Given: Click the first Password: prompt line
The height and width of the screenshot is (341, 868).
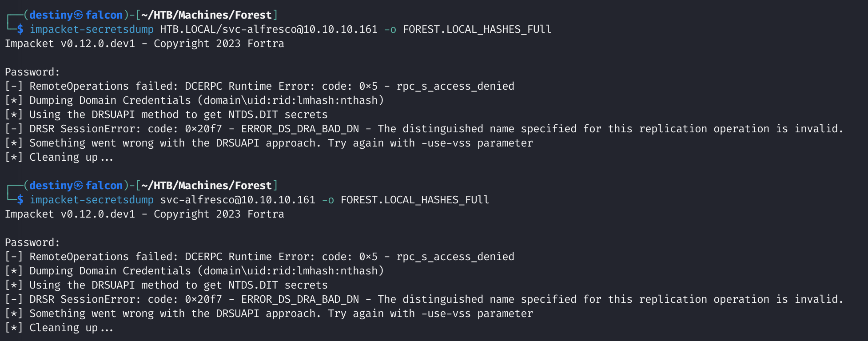Looking at the screenshot, I should click(x=32, y=72).
